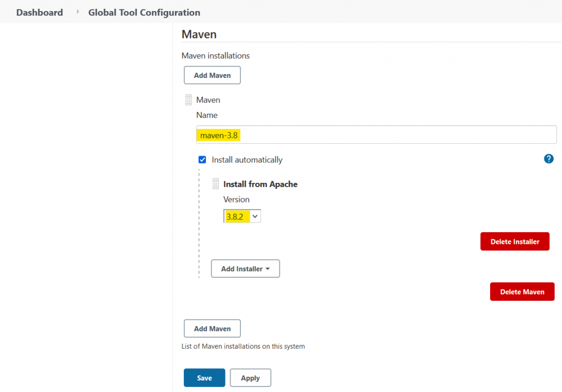This screenshot has width=562, height=392.
Task: Click the Install automatically label text
Action: coord(247,160)
